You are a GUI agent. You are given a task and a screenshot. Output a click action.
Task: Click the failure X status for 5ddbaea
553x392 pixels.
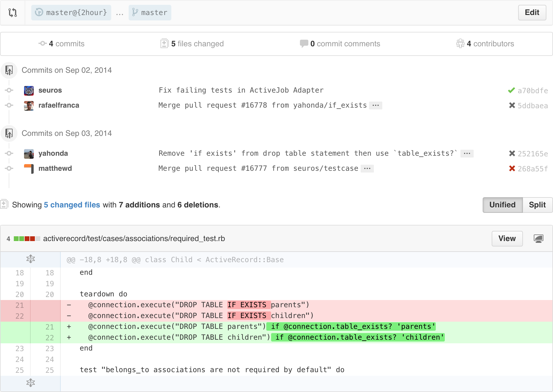coord(512,106)
